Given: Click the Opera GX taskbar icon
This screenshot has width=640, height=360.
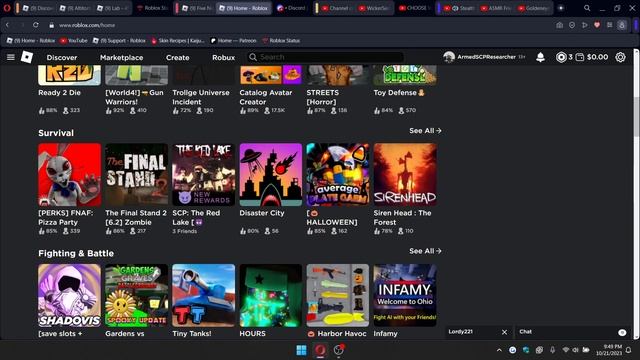Looking at the screenshot, I should click(x=320, y=350).
